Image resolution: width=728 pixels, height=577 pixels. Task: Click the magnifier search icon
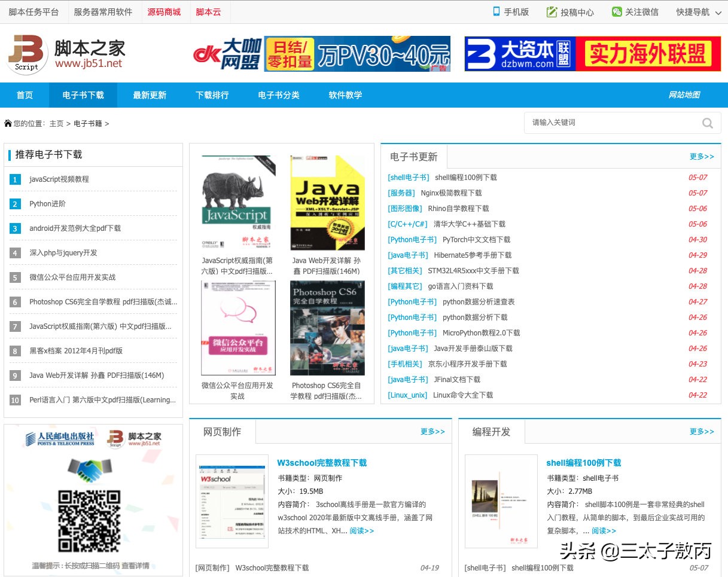pos(708,123)
